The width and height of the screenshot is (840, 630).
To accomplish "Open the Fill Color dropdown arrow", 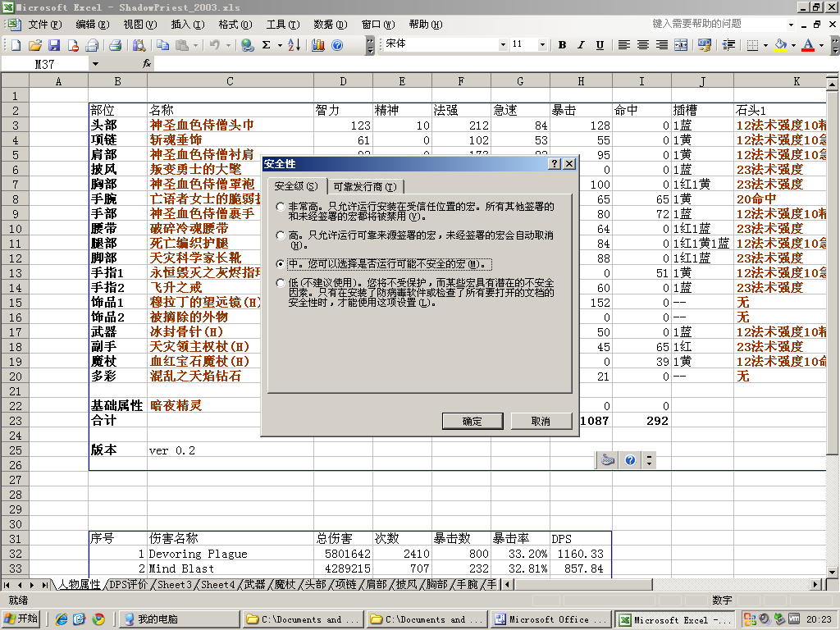I will coord(793,46).
